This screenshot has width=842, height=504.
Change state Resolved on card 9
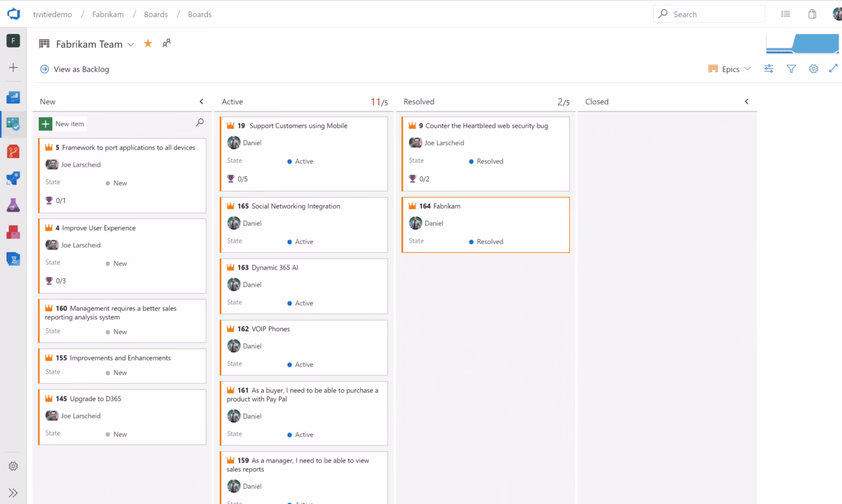[486, 161]
